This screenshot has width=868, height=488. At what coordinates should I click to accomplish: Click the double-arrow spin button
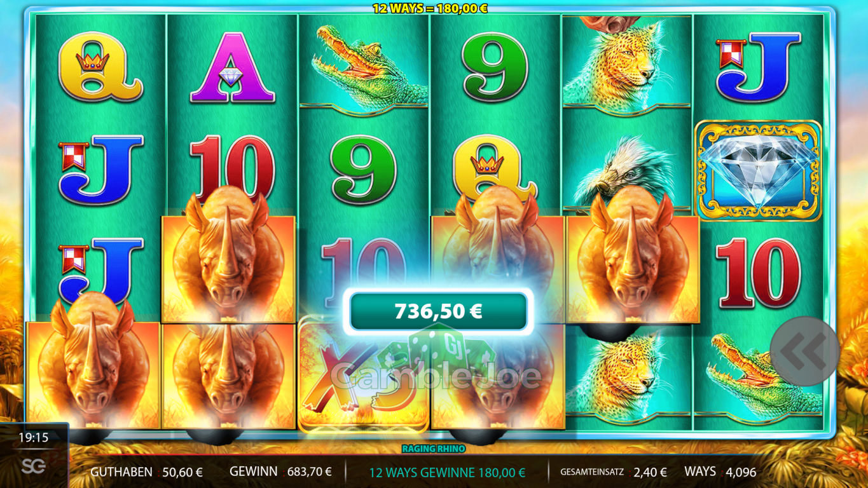coord(804,351)
